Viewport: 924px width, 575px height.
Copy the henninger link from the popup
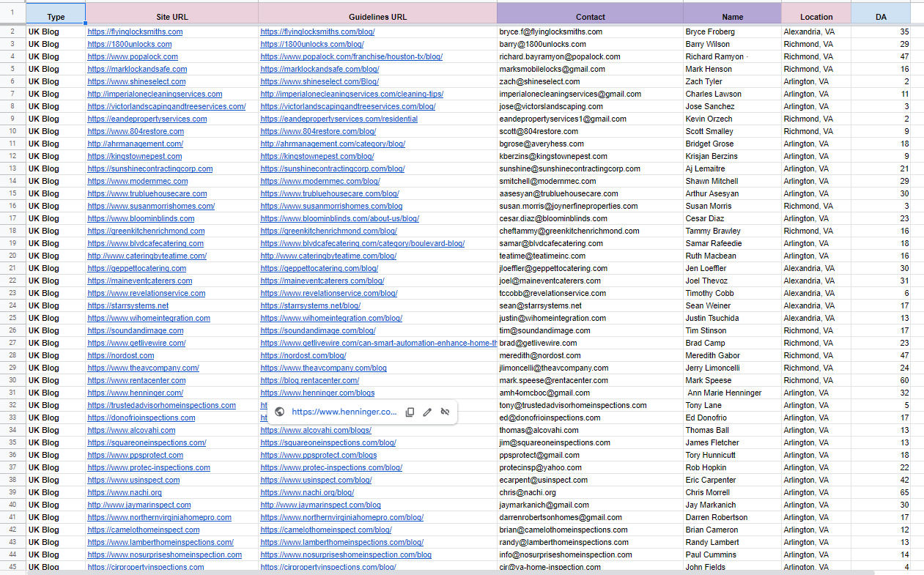tap(410, 412)
